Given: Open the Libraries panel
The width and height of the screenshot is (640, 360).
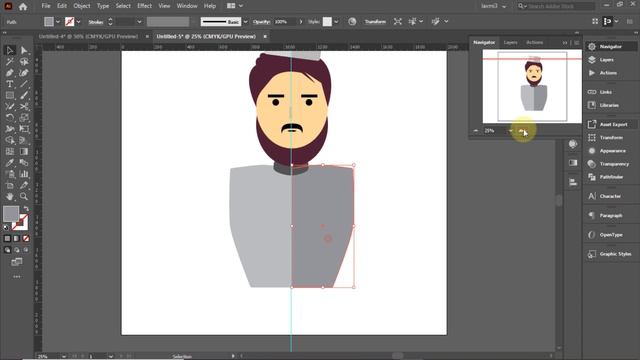Looking at the screenshot, I should pyautogui.click(x=610, y=105).
